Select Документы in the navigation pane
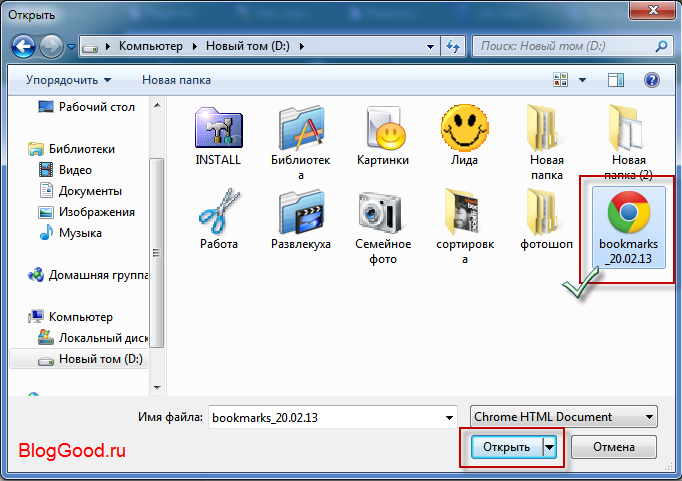This screenshot has height=481, width=682. pos(90,191)
